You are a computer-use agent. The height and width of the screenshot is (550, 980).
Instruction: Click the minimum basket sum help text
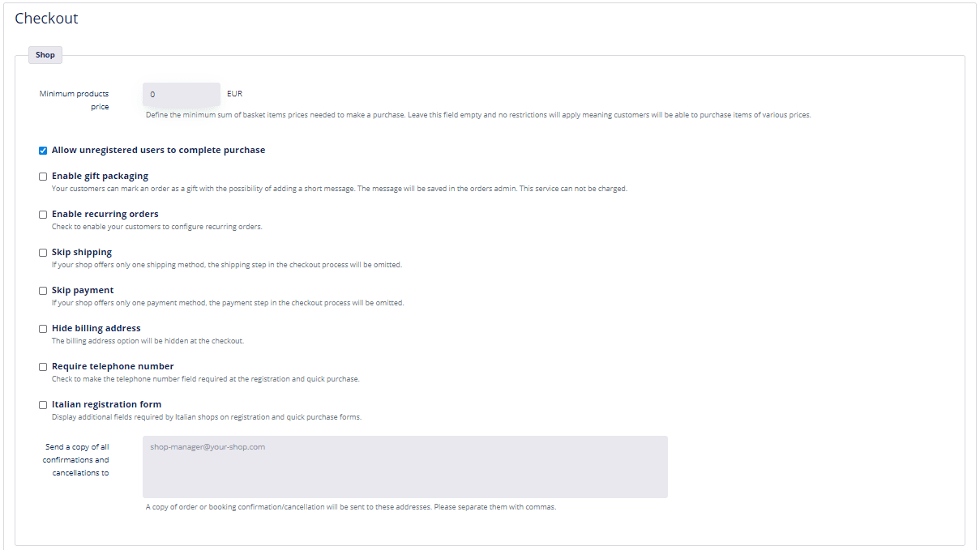478,115
